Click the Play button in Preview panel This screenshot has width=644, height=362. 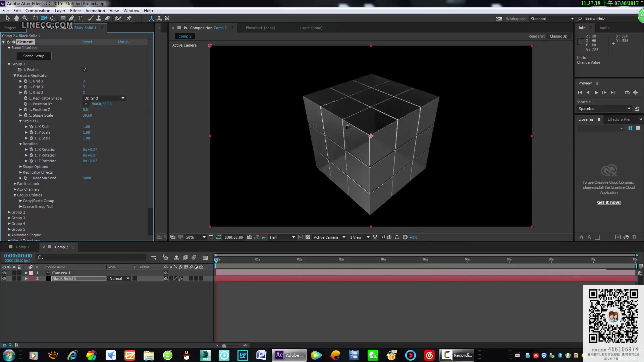pyautogui.click(x=596, y=93)
